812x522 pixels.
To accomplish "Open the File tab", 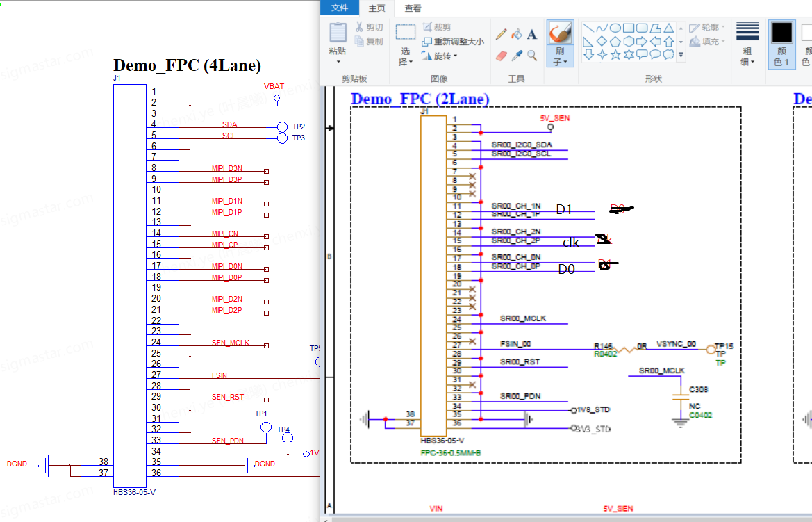I will [340, 8].
